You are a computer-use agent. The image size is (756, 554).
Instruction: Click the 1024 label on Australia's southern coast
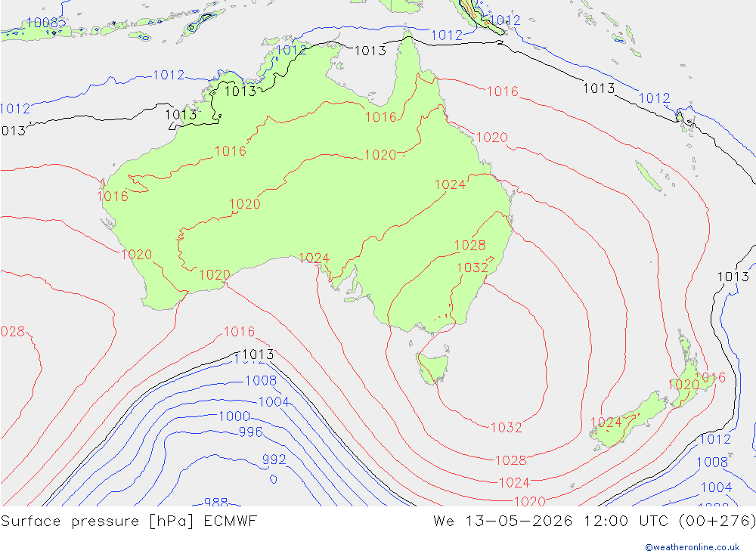point(314,258)
